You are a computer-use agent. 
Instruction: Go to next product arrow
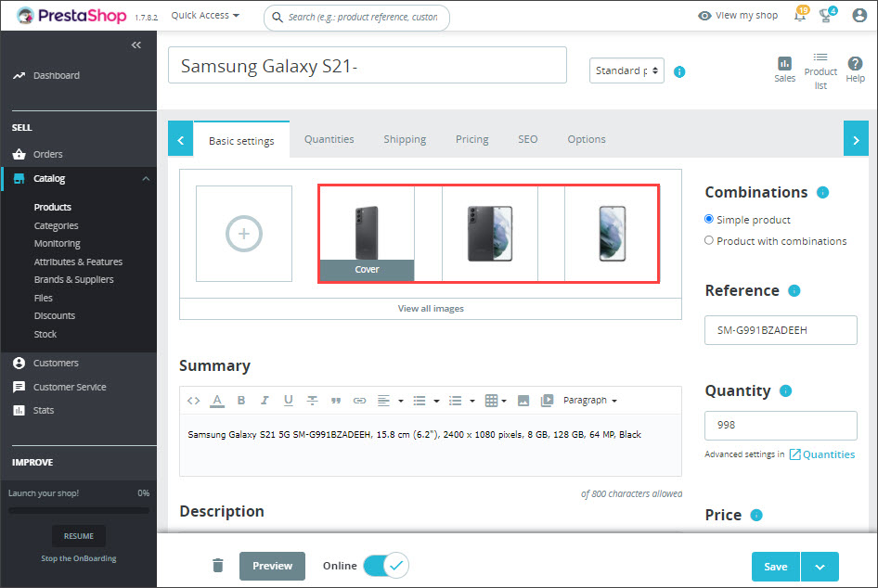pyautogui.click(x=856, y=140)
